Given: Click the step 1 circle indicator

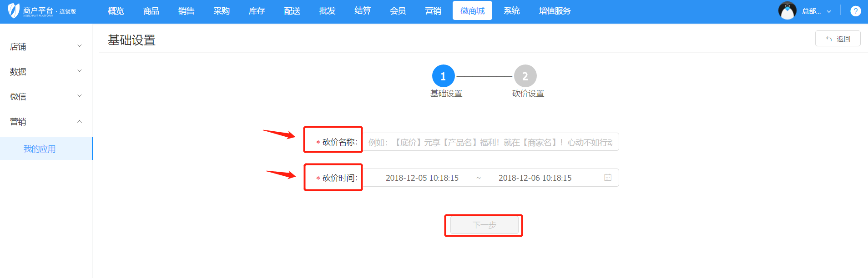Looking at the screenshot, I should click(x=443, y=76).
